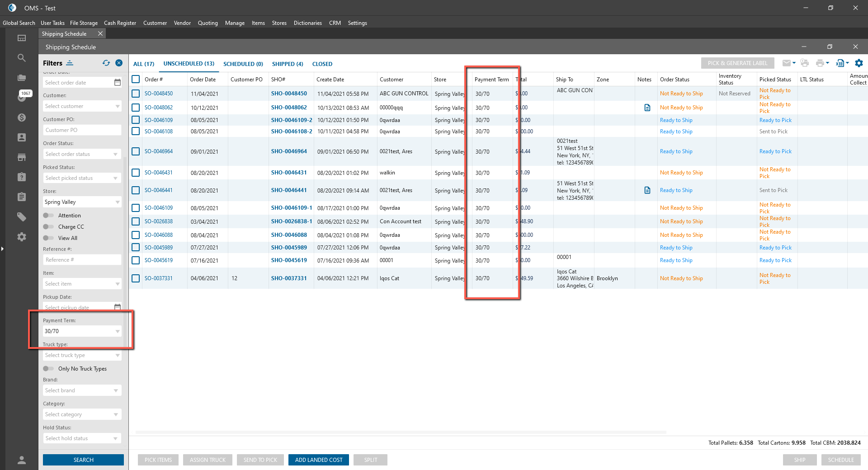Open the Picked Status filter dropdown
The width and height of the screenshot is (868, 470).
(82, 178)
